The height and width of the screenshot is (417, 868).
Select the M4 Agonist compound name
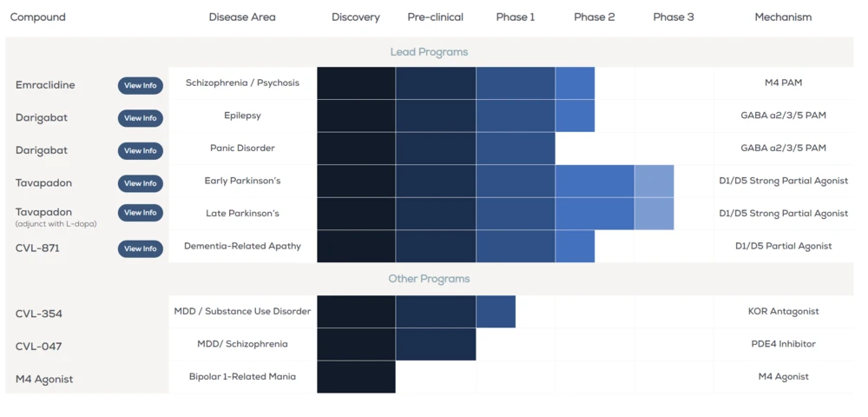coord(44,379)
